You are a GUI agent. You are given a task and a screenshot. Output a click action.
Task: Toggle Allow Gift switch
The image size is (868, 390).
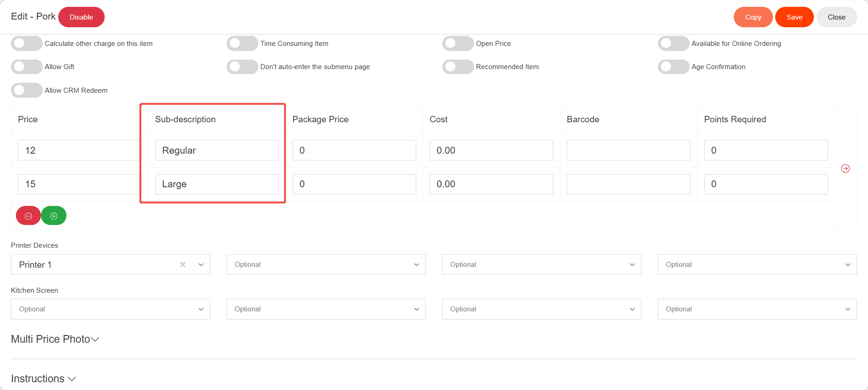[26, 67]
